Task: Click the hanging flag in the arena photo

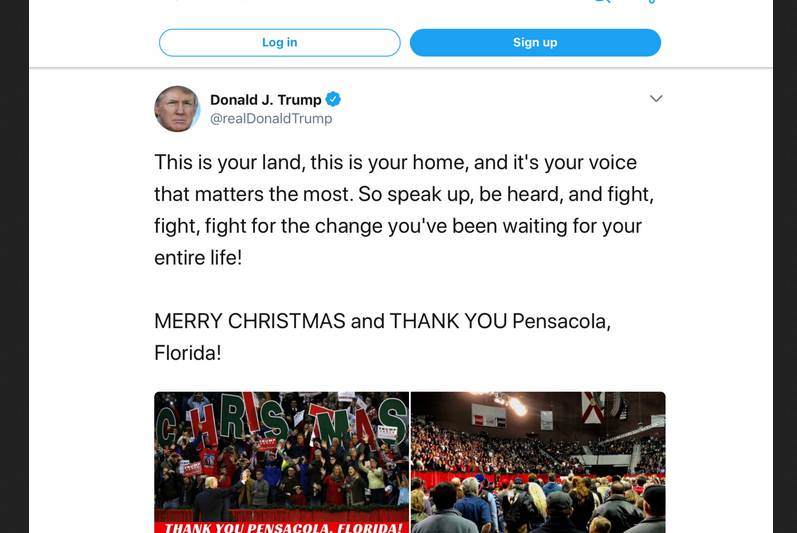Action: (x=593, y=407)
